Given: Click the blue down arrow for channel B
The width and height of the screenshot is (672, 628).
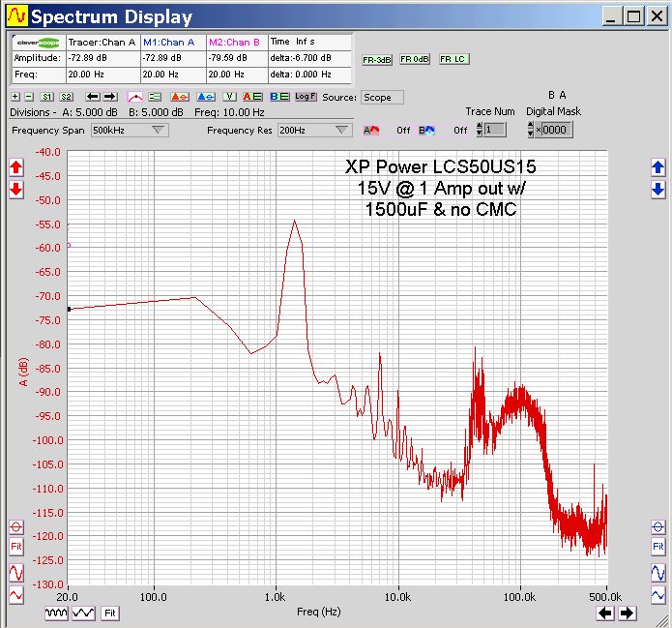Looking at the screenshot, I should coord(657,189).
